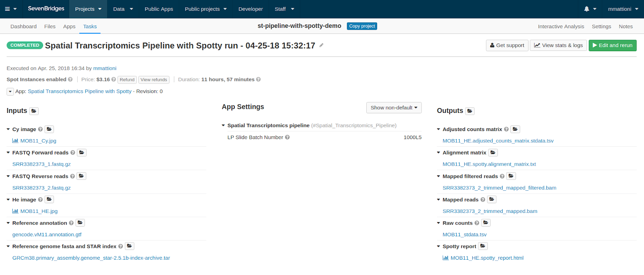The height and width of the screenshot is (275, 644).
Task: Show help icon beside Duration
Action: point(258,79)
